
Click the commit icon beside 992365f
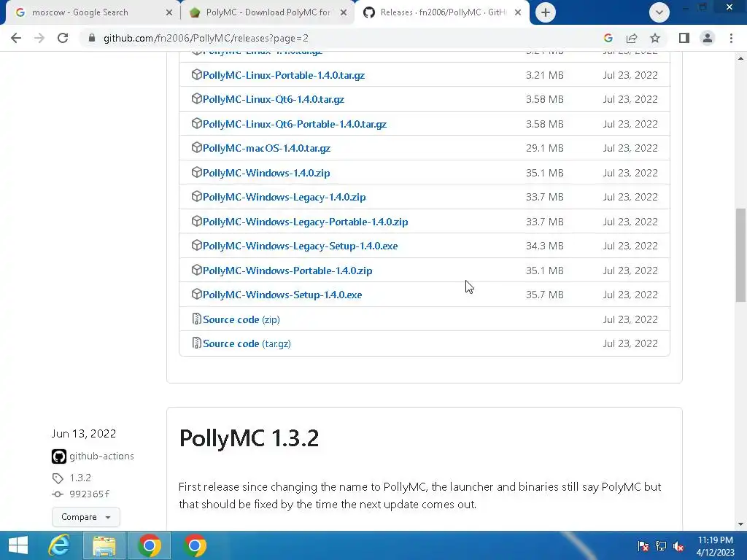tap(58, 494)
